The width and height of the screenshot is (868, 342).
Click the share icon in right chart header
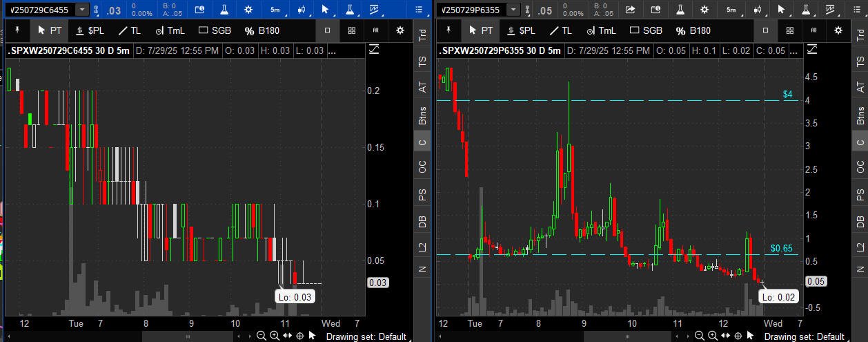pos(630,10)
